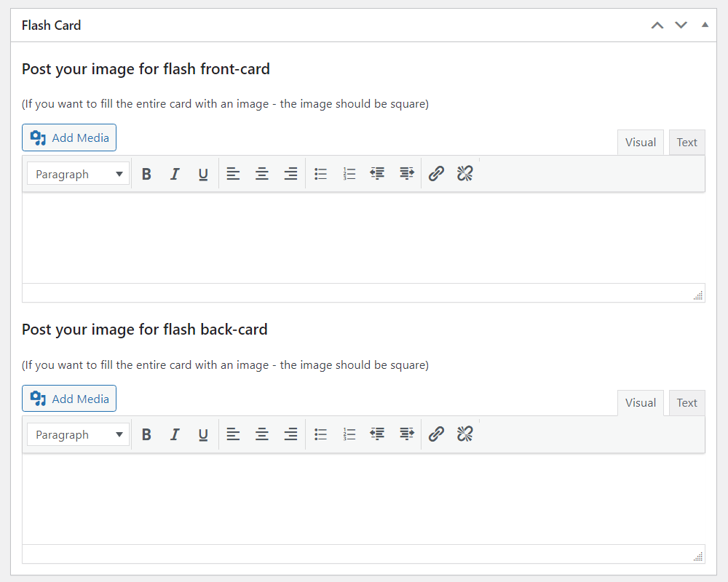Toggle italic in the back-card editor
This screenshot has height=582, width=728.
point(175,434)
